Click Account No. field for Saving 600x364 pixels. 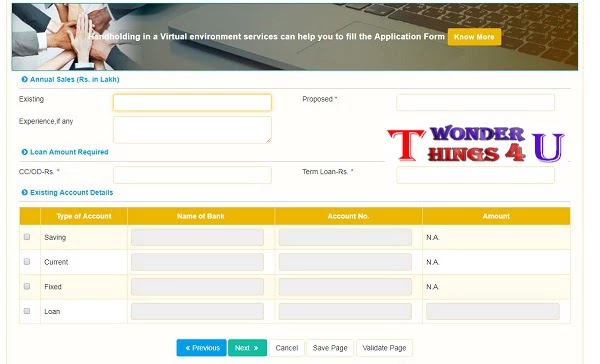tap(345, 237)
